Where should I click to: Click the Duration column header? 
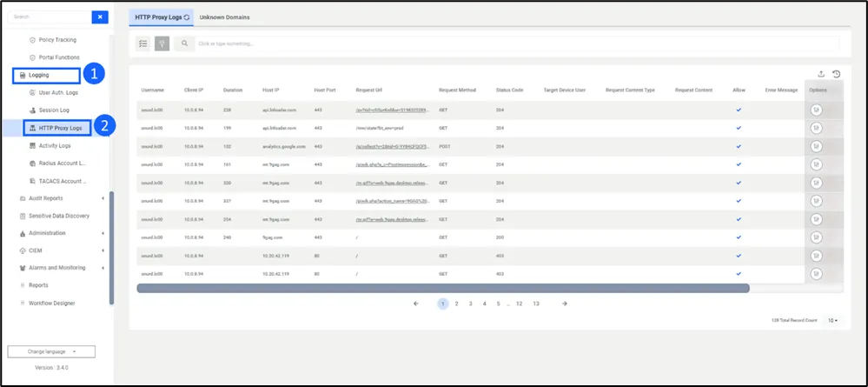(x=233, y=90)
